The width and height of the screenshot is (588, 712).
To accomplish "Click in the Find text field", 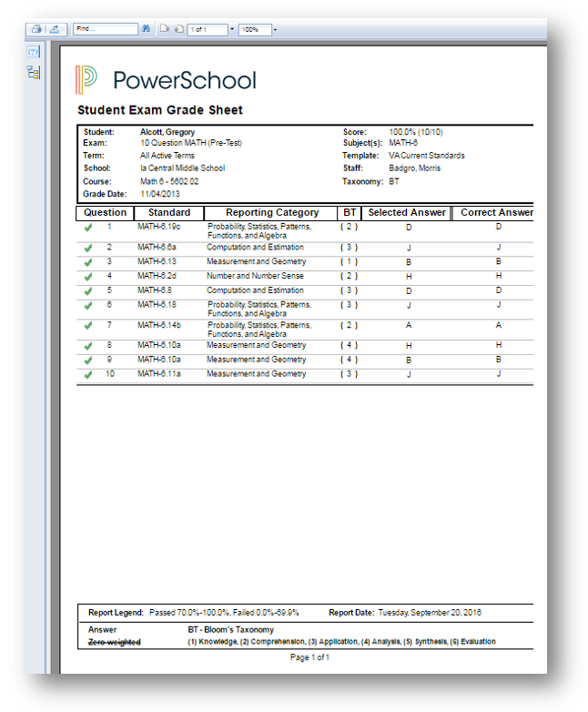I will 106,29.
